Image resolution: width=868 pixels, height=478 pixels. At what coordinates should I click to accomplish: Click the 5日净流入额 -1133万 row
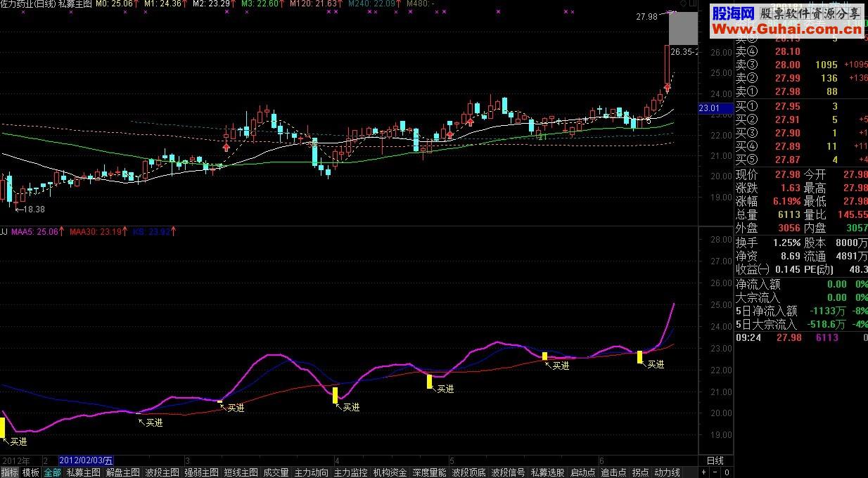801,311
